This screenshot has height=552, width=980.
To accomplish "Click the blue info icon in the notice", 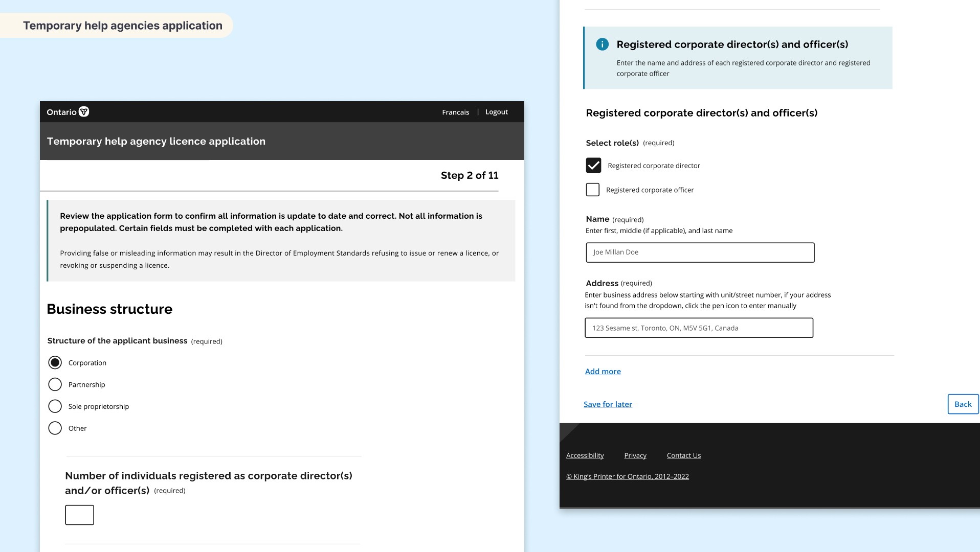I will [603, 44].
